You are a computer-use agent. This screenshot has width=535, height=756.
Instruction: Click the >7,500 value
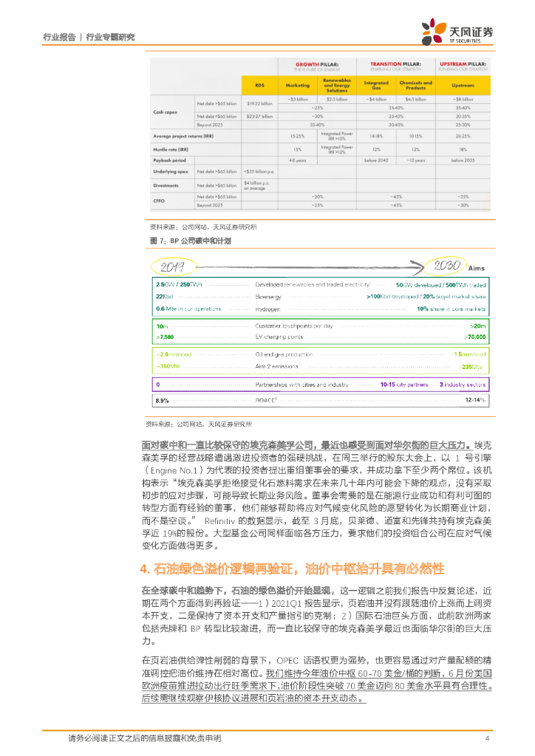tap(165, 337)
